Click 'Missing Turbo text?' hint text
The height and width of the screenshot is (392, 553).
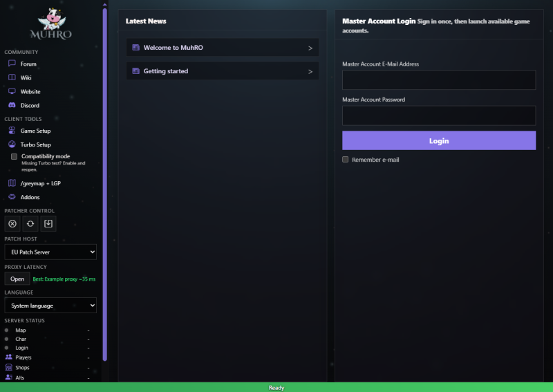click(x=53, y=166)
